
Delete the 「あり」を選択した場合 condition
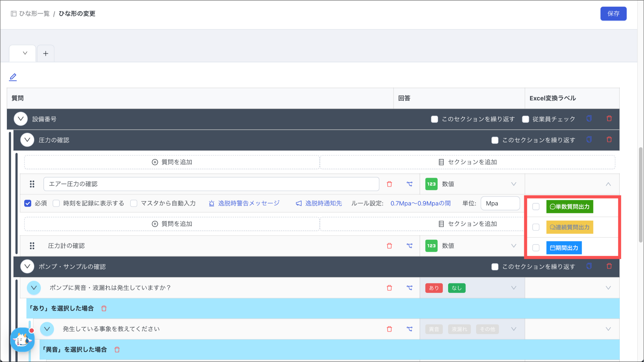coord(104,309)
